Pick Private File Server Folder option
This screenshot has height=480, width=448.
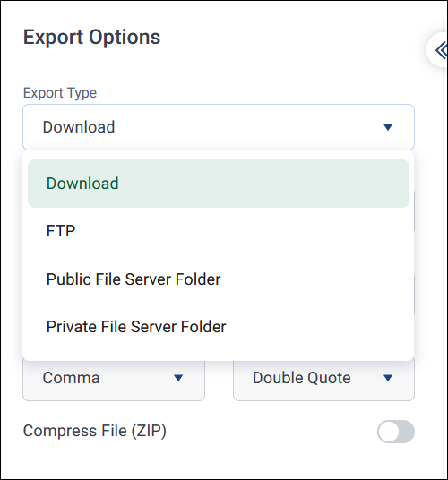(219, 326)
